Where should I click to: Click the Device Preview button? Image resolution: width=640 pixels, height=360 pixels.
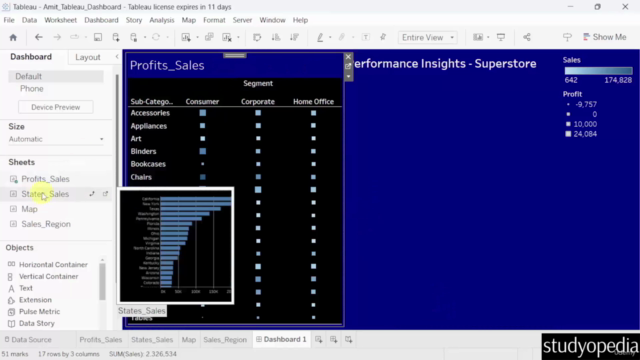[56, 107]
